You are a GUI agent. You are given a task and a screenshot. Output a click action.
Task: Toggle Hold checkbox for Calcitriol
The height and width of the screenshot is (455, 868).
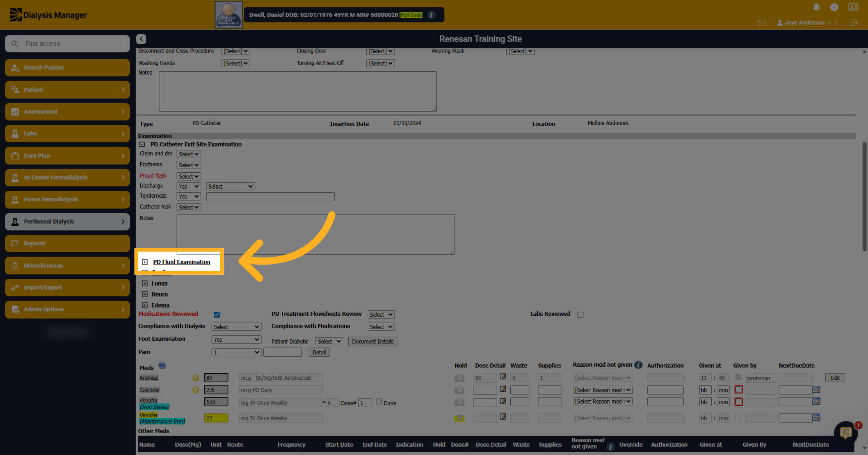click(x=459, y=390)
